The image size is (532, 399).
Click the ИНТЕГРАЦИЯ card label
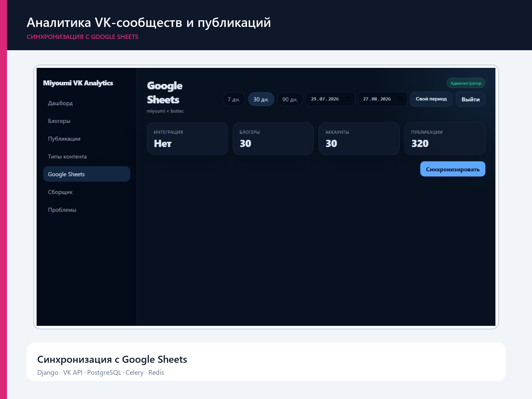coord(168,132)
